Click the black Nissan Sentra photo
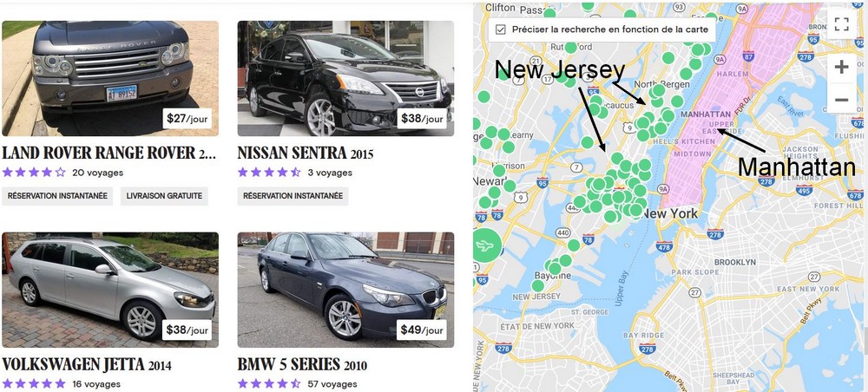The height and width of the screenshot is (392, 868). 346,79
